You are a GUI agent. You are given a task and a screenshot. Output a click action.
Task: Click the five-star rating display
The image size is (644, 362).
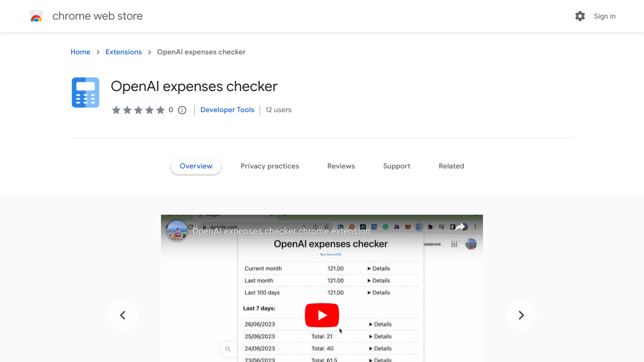pyautogui.click(x=138, y=110)
